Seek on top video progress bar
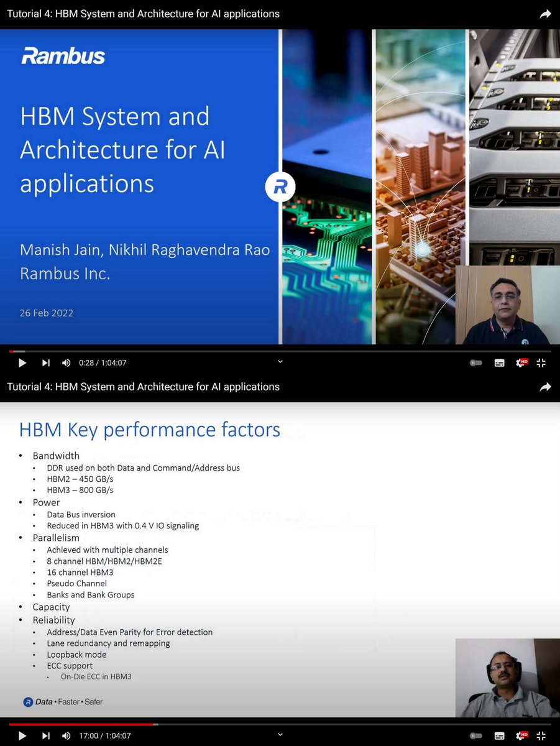The width and height of the screenshot is (560, 746). click(x=280, y=351)
